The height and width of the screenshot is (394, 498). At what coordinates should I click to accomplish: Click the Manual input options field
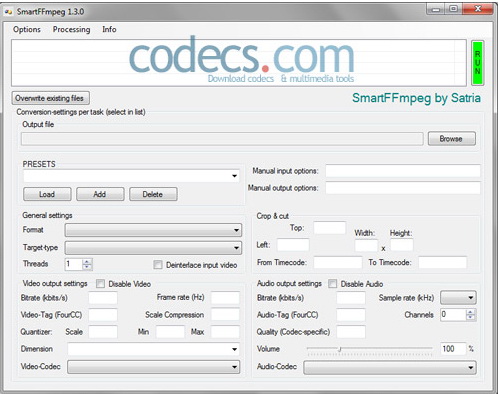pos(403,171)
